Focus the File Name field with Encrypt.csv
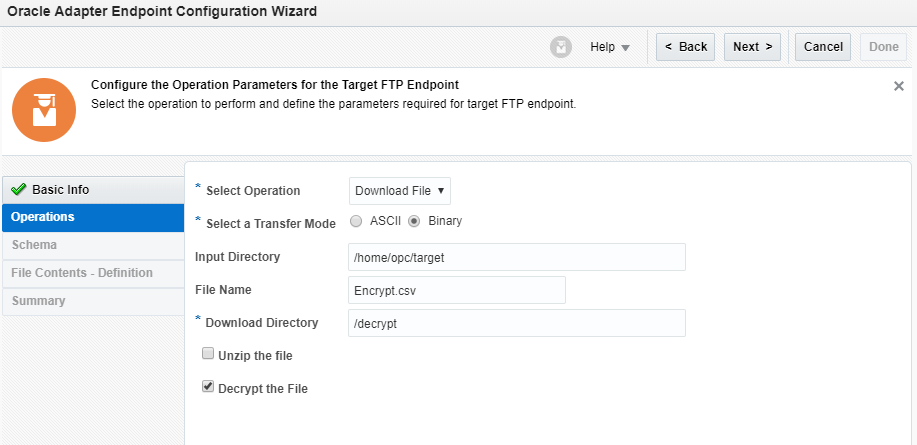The image size is (917, 445). (x=456, y=290)
